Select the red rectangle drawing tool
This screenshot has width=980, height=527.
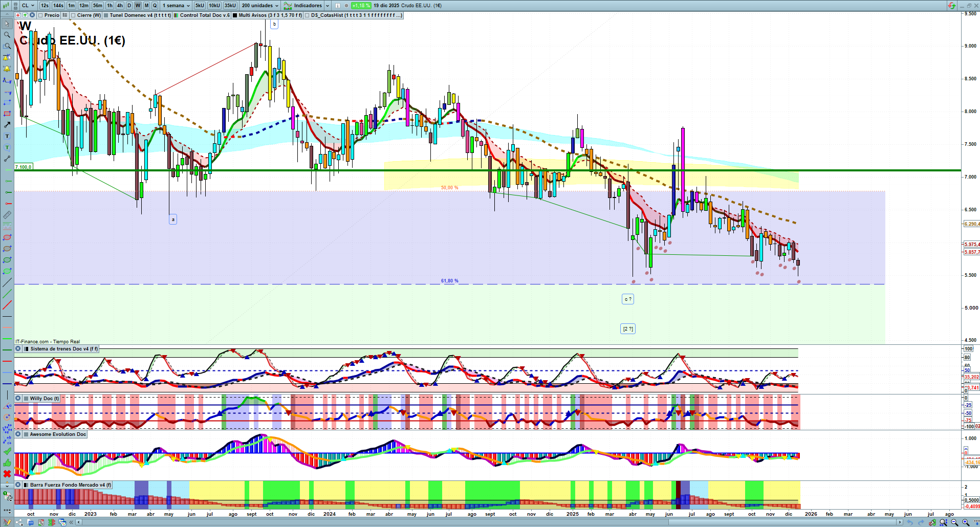pyautogui.click(x=7, y=114)
